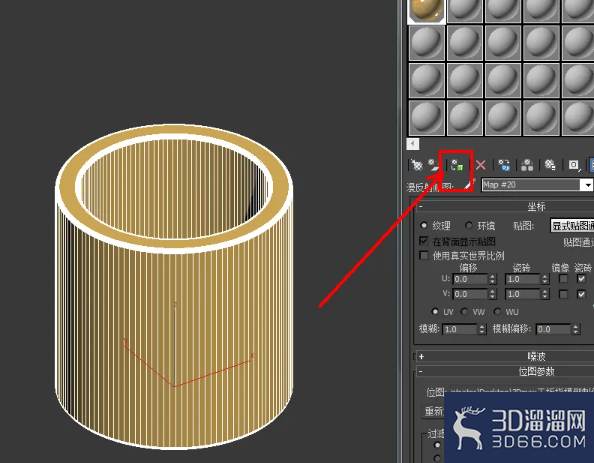Click the Map #20 name field

point(531,185)
